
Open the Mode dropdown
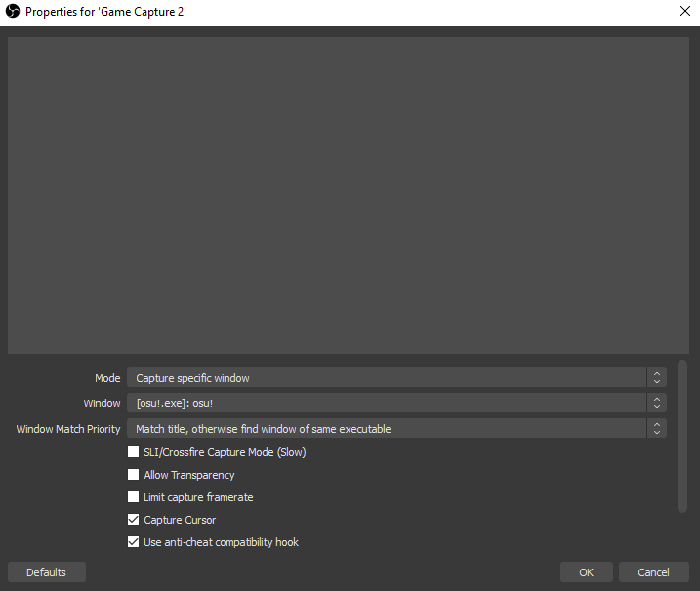click(x=396, y=377)
